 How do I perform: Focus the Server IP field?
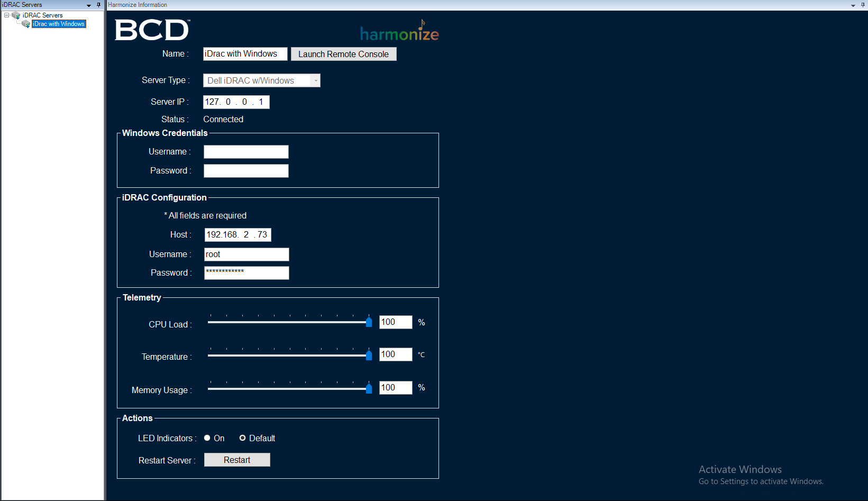[x=236, y=102]
